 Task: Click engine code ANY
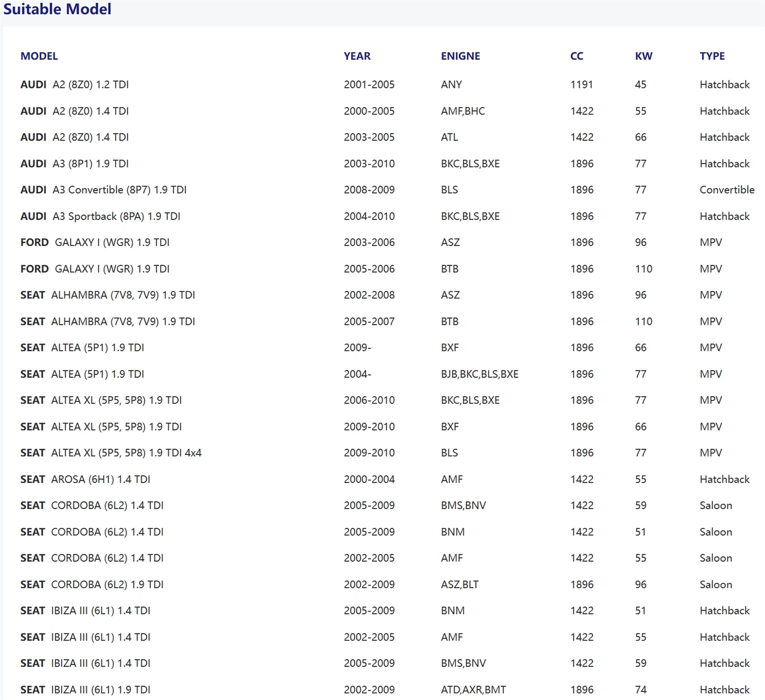[x=451, y=85]
